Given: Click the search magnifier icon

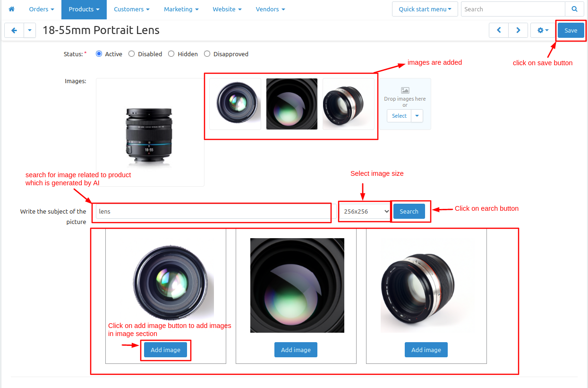Looking at the screenshot, I should tap(574, 9).
